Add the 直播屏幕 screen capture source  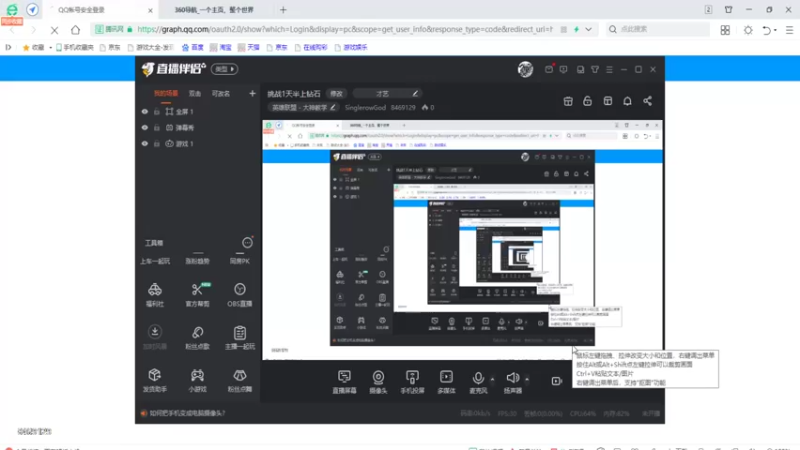tap(344, 382)
